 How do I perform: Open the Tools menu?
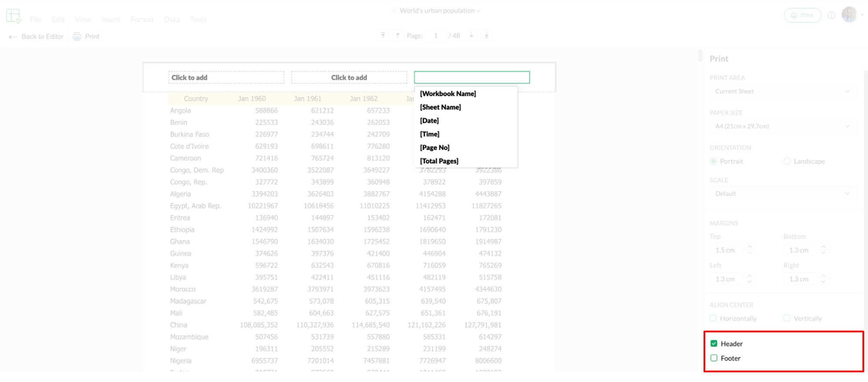(x=198, y=20)
